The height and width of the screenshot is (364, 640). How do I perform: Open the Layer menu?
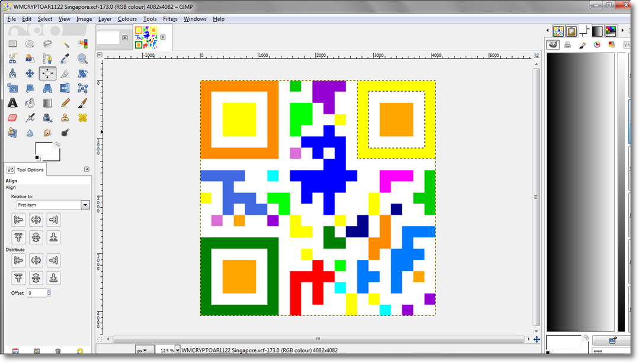tap(104, 19)
